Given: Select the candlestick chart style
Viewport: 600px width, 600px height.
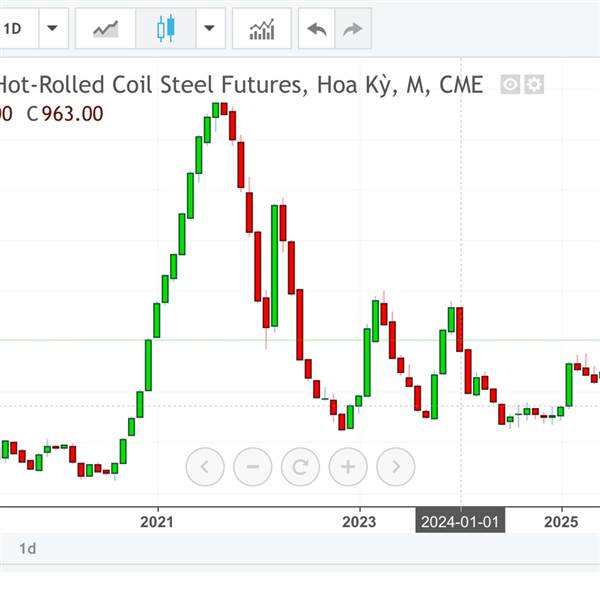Looking at the screenshot, I should pyautogui.click(x=166, y=29).
